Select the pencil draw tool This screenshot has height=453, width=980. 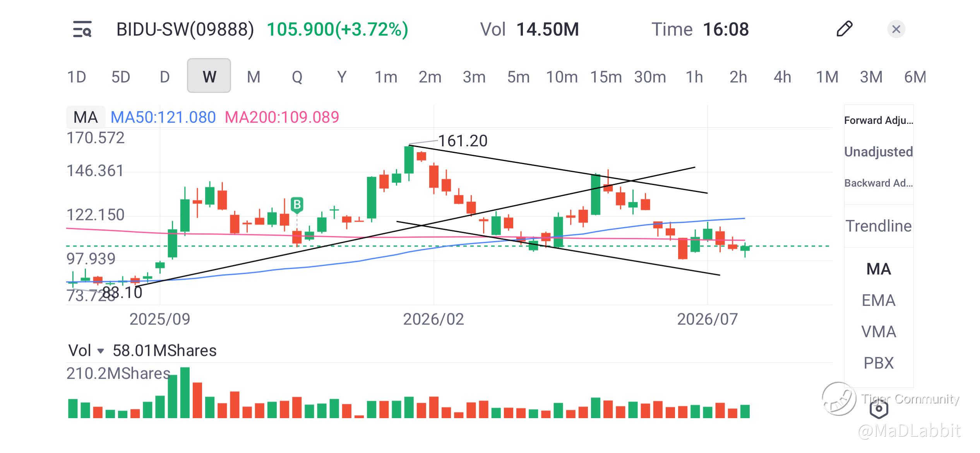[x=844, y=29]
